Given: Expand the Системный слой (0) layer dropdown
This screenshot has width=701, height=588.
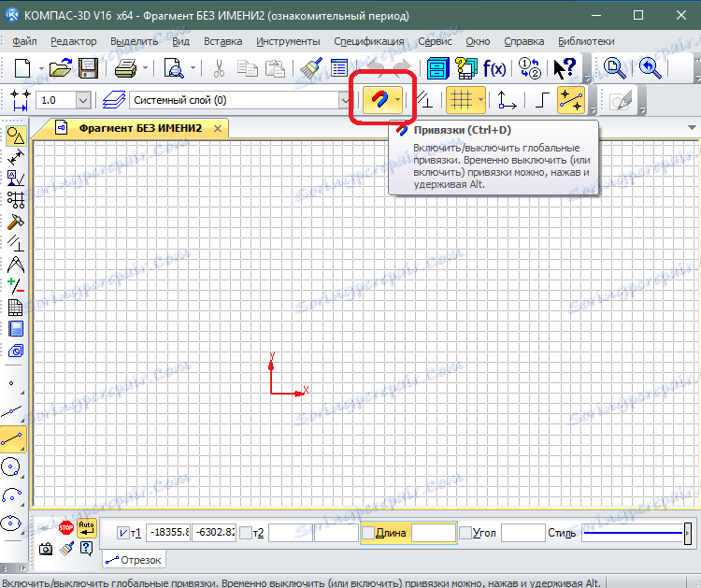Looking at the screenshot, I should coord(345,100).
